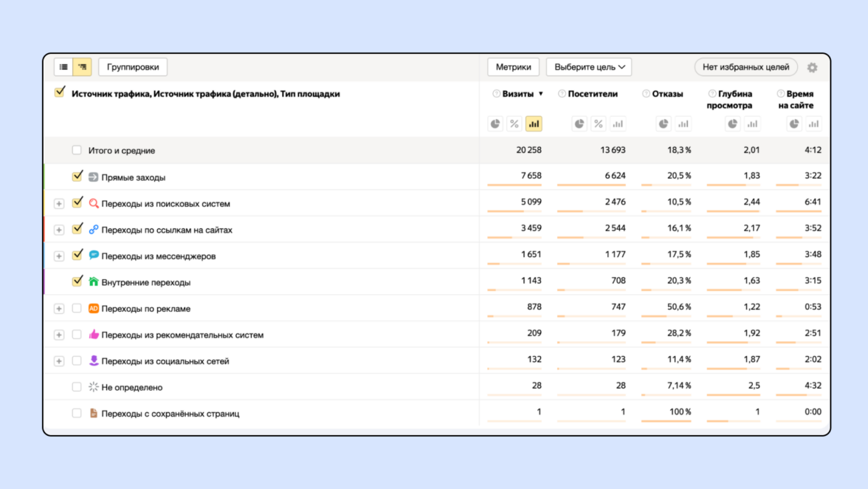Image resolution: width=868 pixels, height=489 pixels.
Task: Uncheck the Прямые заходы checkbox
Action: point(77,177)
